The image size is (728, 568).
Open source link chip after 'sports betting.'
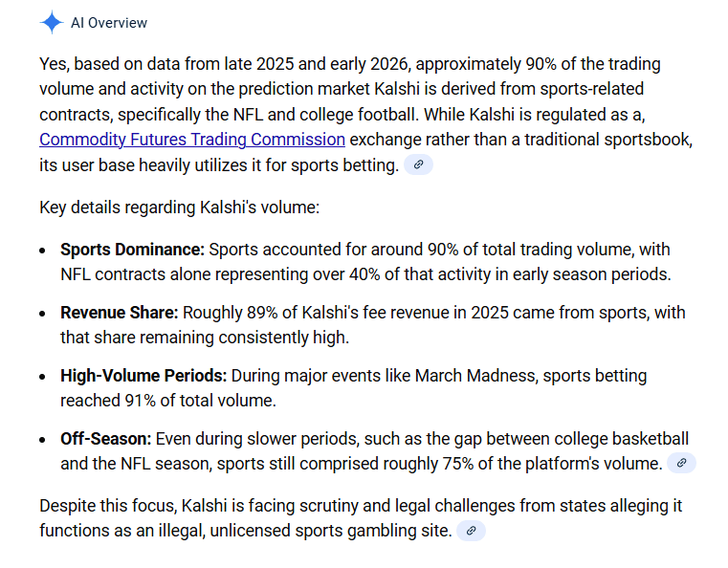(418, 165)
